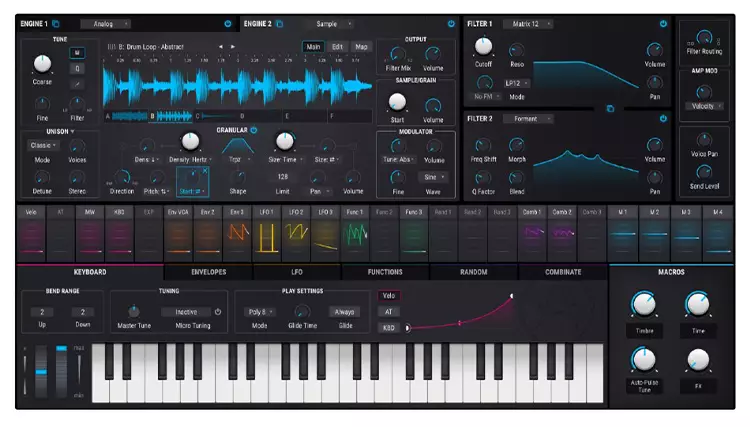This screenshot has width=750, height=427.
Task: Switch to the Combinate tab
Action: point(563,272)
